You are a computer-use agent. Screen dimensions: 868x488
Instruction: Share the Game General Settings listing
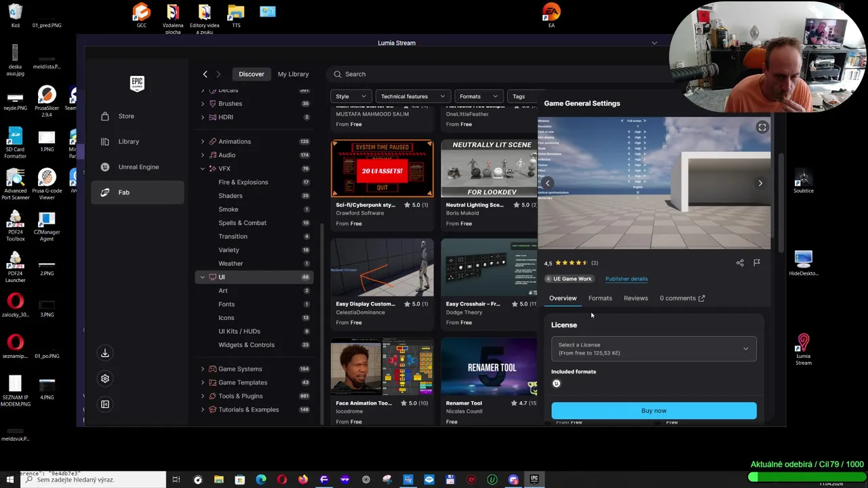pos(740,263)
